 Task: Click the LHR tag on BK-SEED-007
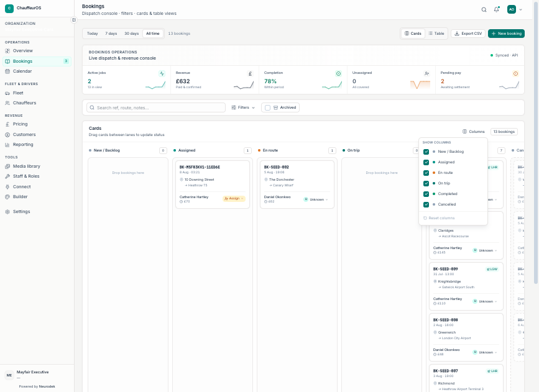pos(492,371)
